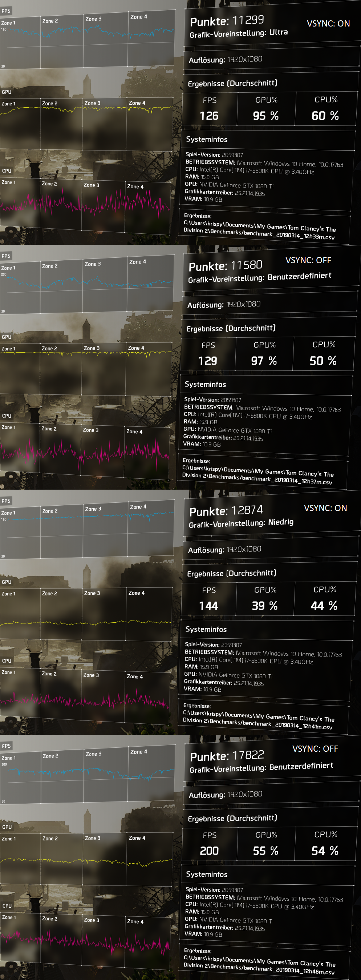Screen dimensions: 361x980
Task: Click the large average FPS value 200
Action: click(x=209, y=851)
